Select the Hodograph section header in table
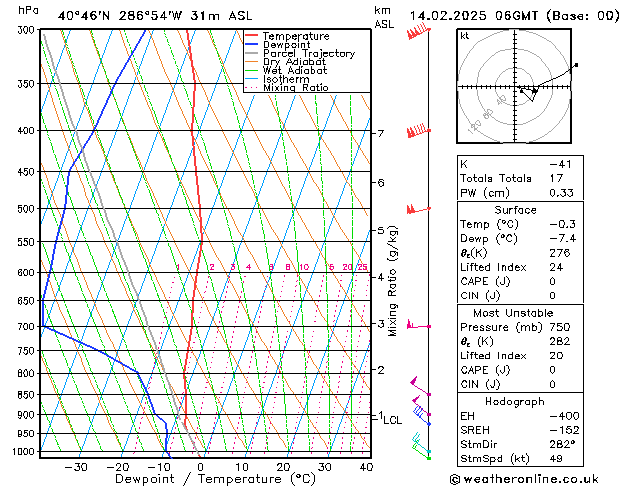This screenshot has height=486, width=629. point(516,401)
